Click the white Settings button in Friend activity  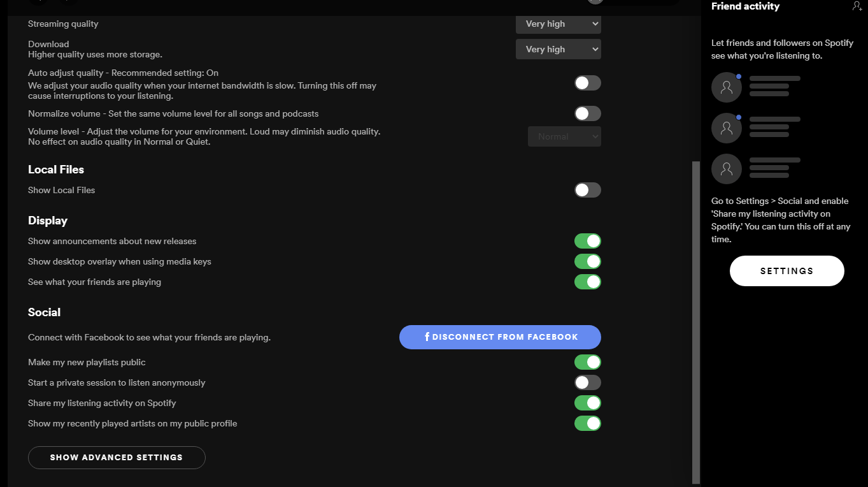tap(787, 271)
